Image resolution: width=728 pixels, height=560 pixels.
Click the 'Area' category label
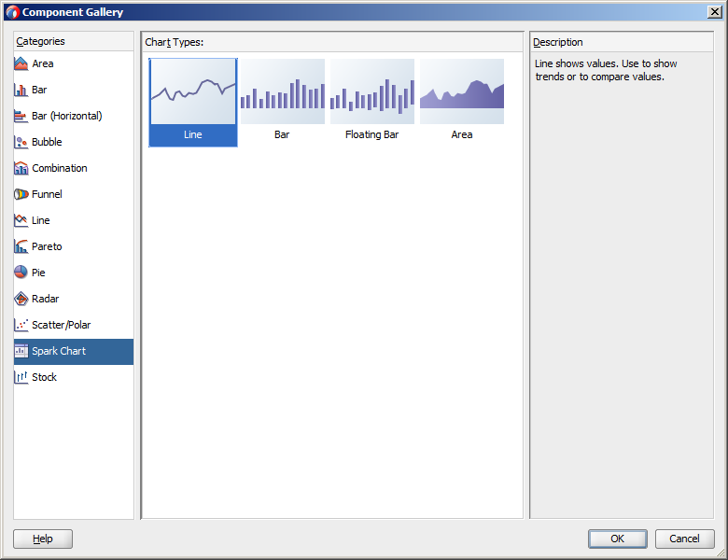pos(43,63)
